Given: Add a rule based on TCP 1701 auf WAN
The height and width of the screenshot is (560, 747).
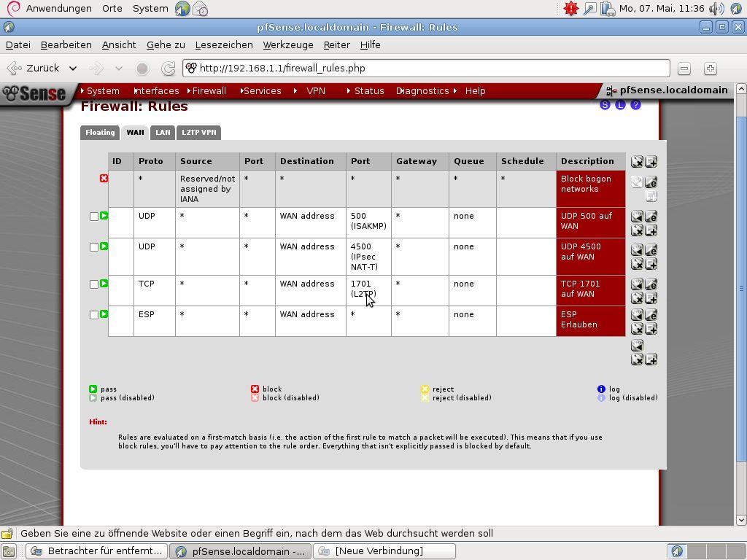Looking at the screenshot, I should click(x=651, y=298).
